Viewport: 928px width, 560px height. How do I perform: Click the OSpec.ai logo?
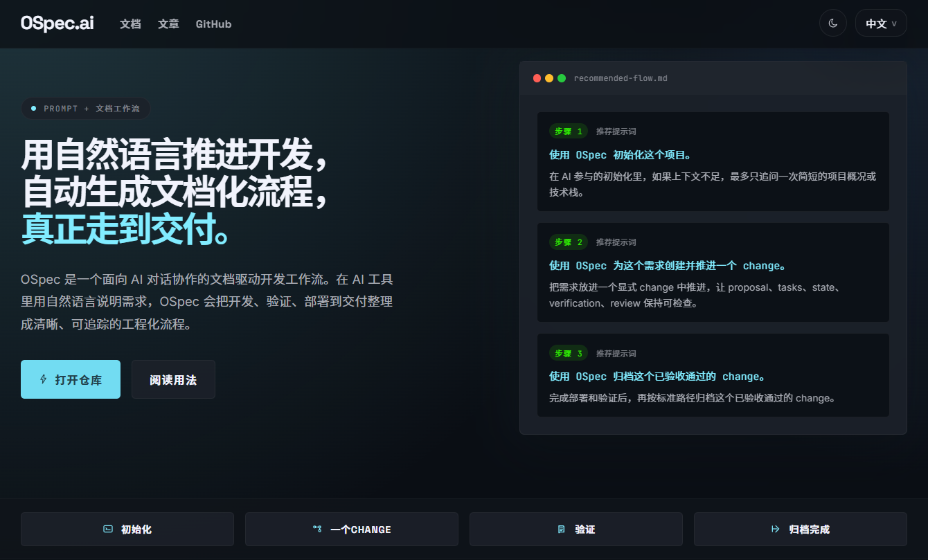click(57, 23)
